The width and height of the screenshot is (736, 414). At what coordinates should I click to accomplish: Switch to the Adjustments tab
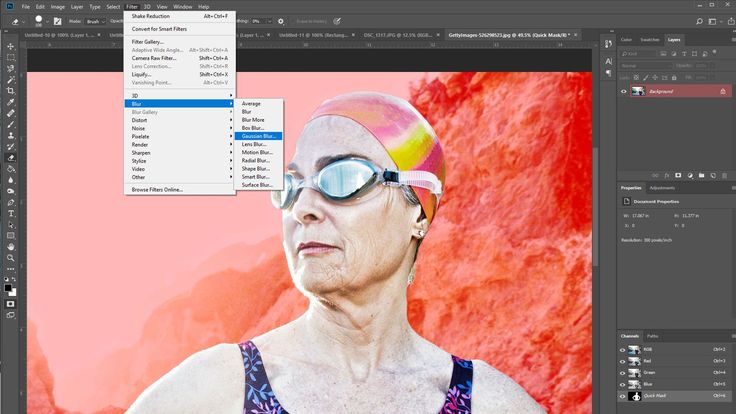662,188
